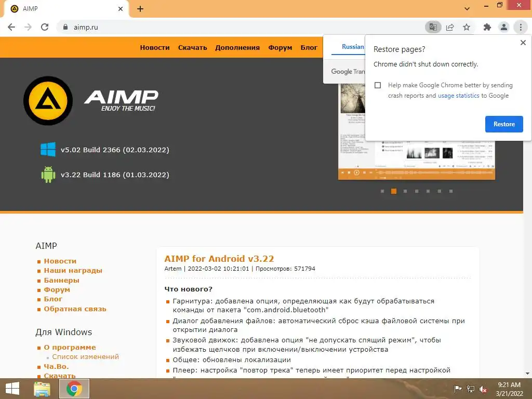Open the usage statistics link
The image size is (532, 399).
[x=458, y=96]
